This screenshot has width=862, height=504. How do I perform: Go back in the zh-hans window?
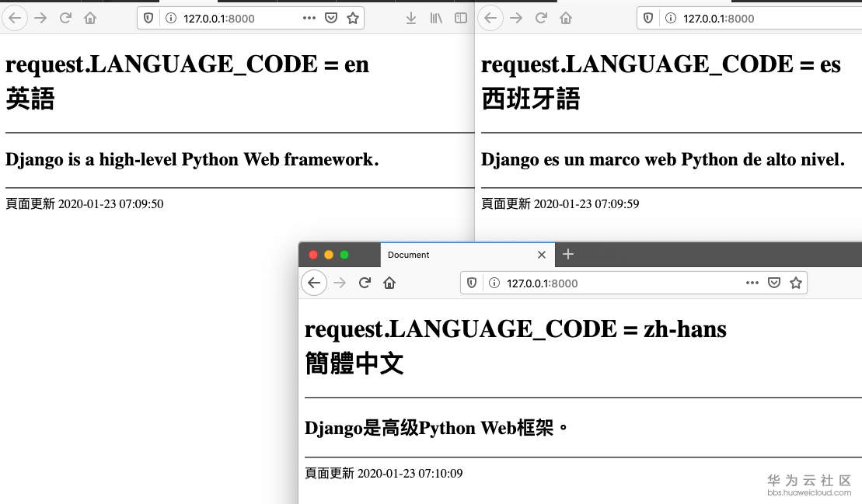coord(314,283)
